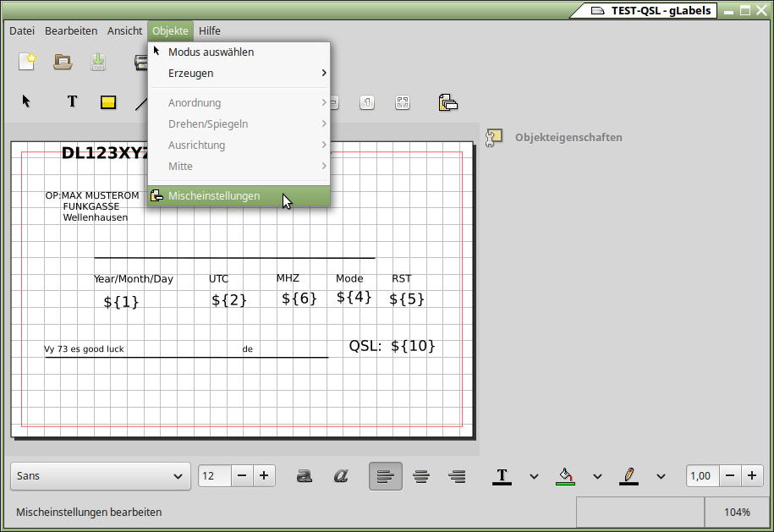Select Mischeinstellungen from the Objekte menu

(214, 196)
